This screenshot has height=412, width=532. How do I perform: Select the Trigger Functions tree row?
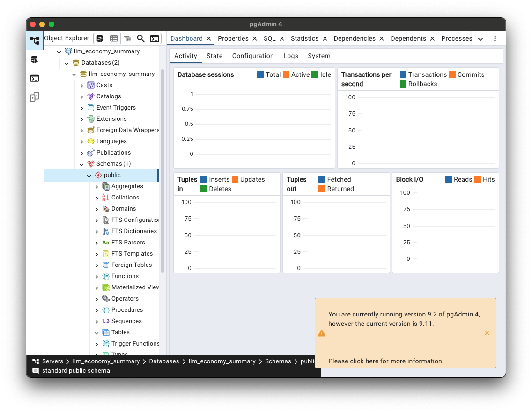click(102, 344)
